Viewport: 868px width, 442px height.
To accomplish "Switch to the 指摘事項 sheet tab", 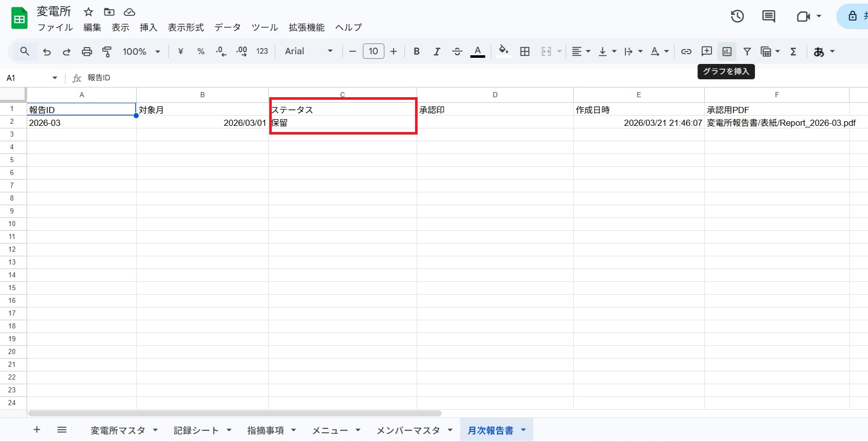I will click(x=265, y=430).
